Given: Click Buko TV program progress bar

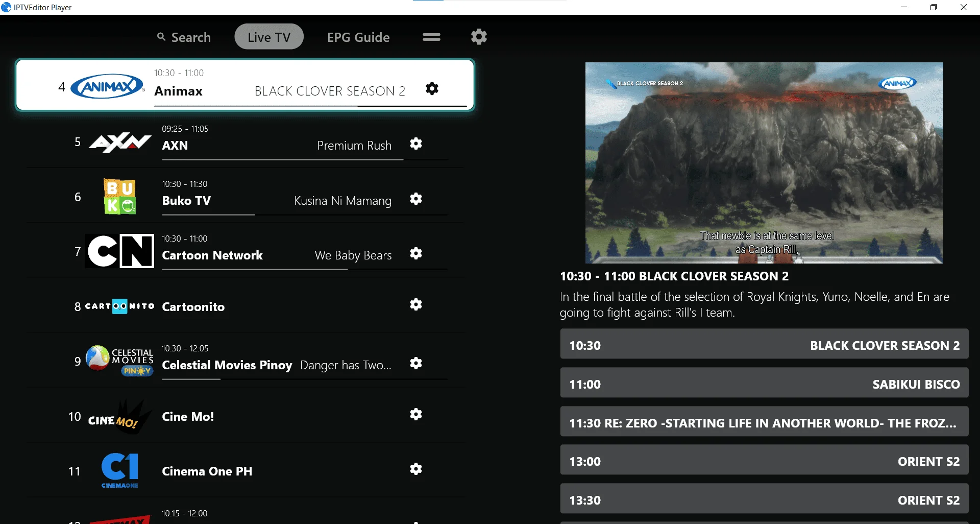Looking at the screenshot, I should point(305,215).
